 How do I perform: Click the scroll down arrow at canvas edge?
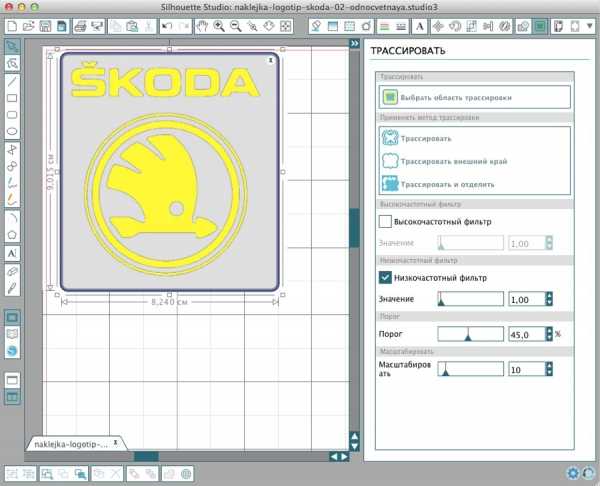click(x=355, y=446)
